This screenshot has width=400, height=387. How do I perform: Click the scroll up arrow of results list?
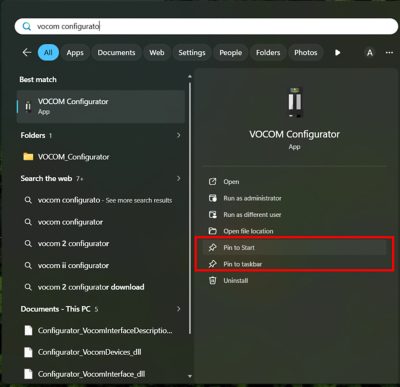click(190, 77)
